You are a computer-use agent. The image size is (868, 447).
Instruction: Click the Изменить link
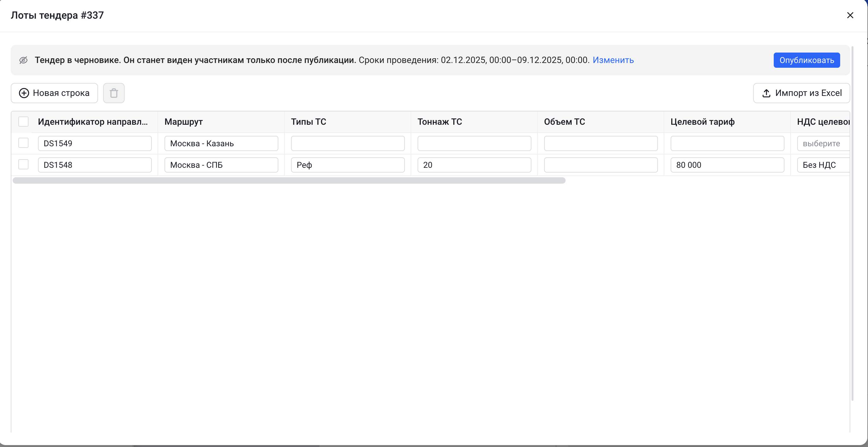(613, 60)
